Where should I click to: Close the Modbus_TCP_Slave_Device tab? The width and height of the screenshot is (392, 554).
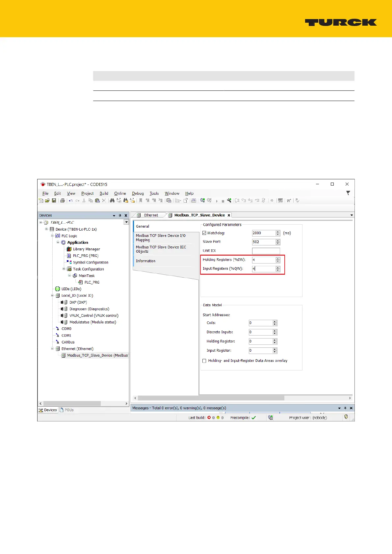[229, 215]
